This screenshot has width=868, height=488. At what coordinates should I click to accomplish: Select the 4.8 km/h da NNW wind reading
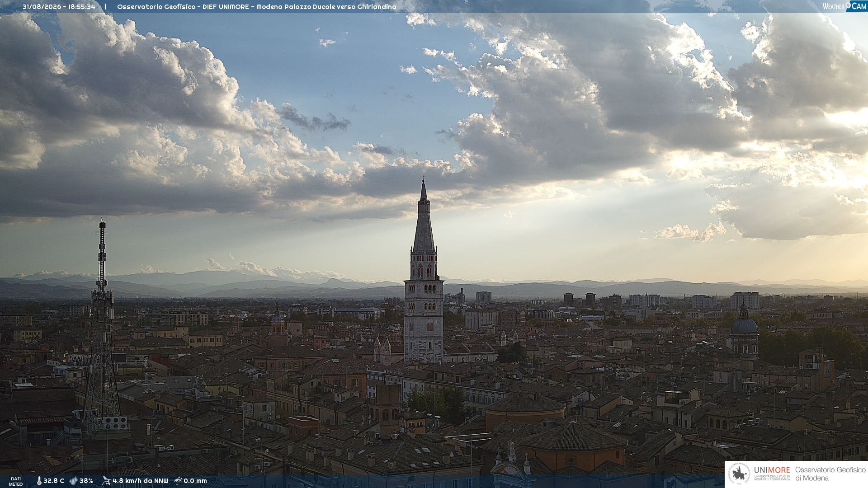141,481
